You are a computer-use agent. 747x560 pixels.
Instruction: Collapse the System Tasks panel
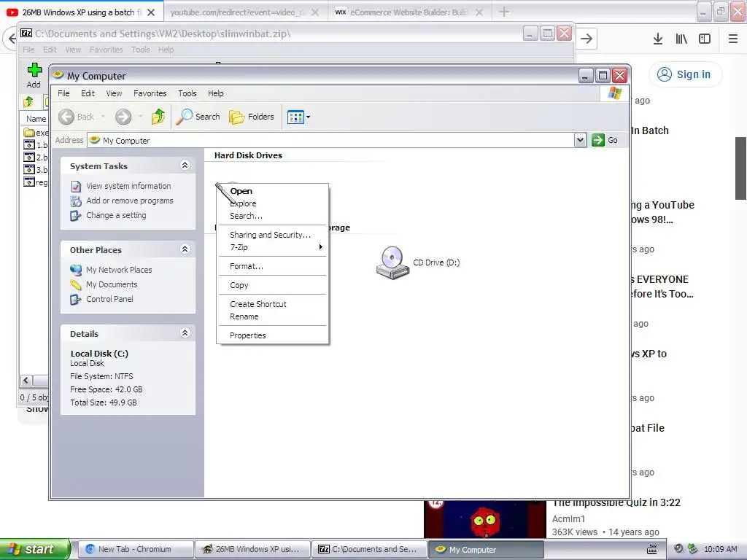coord(185,166)
